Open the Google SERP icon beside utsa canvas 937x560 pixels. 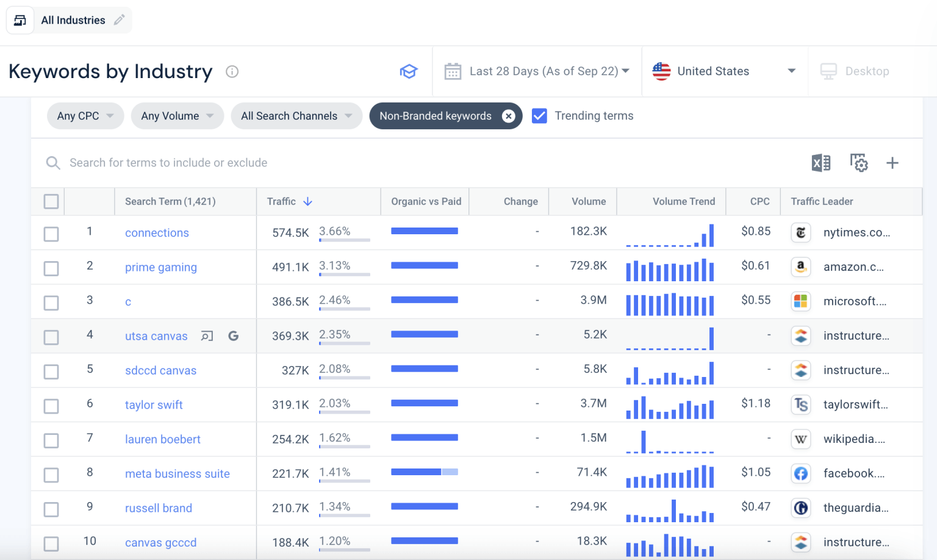(x=234, y=336)
